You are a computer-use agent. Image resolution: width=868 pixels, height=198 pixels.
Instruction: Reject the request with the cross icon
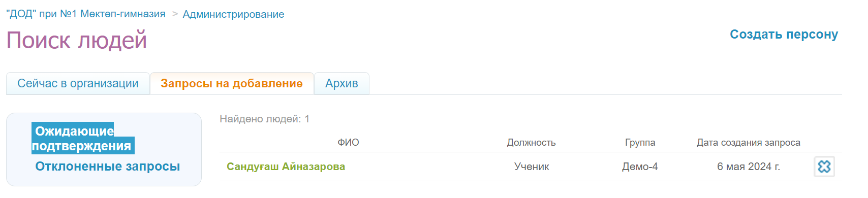pos(824,167)
